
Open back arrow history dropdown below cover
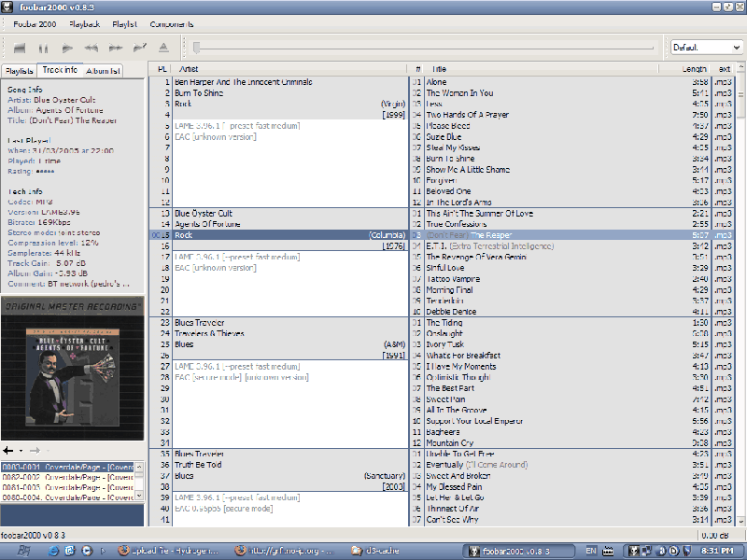19,450
